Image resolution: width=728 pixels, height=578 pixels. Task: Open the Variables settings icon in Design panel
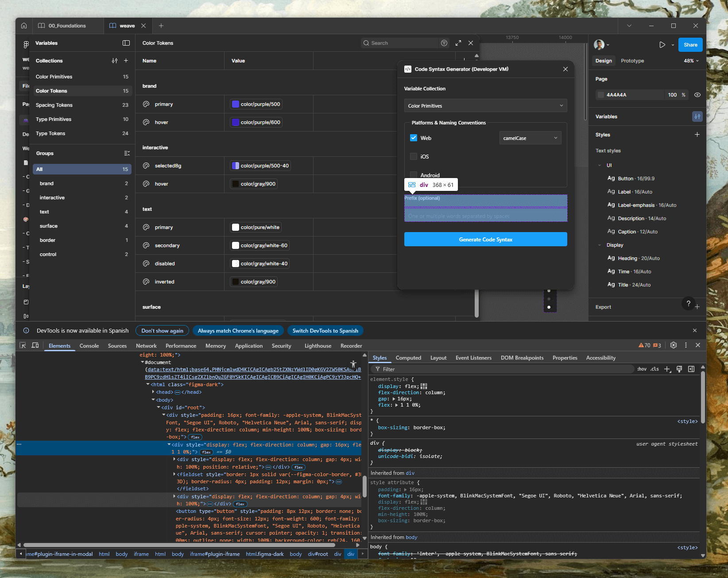697,116
